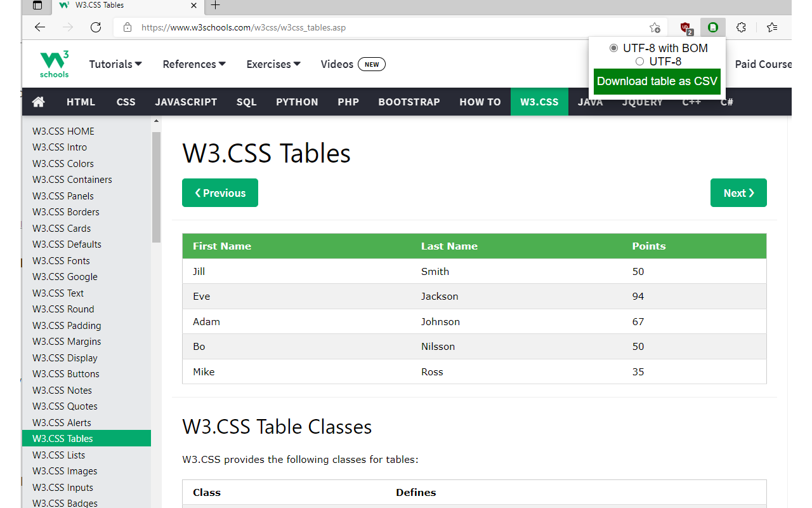Switch to the CSS navbar tab
This screenshot has height=508, width=812.
point(126,102)
